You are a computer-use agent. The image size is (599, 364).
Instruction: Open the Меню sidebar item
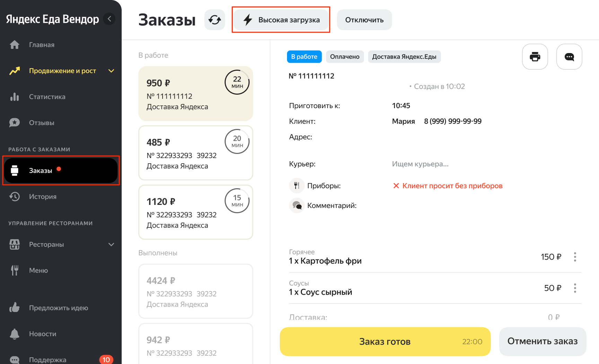tap(38, 270)
